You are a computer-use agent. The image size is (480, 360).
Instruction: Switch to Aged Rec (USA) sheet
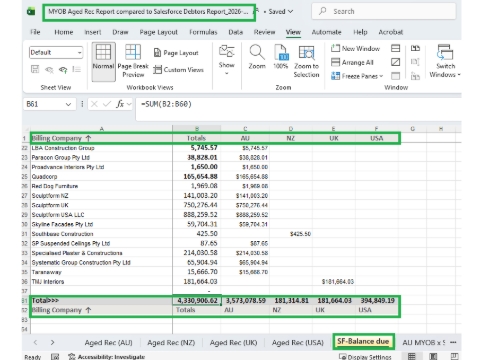coord(298,342)
